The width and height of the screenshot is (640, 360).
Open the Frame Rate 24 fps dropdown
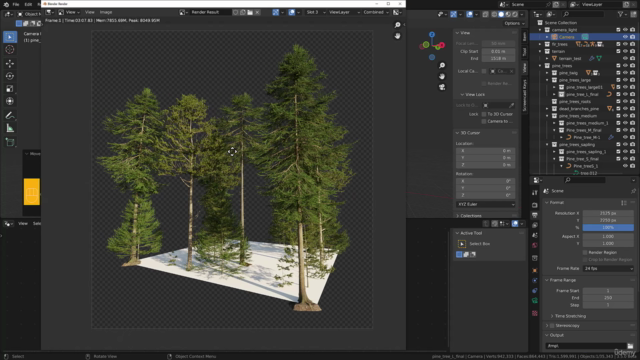click(608, 269)
